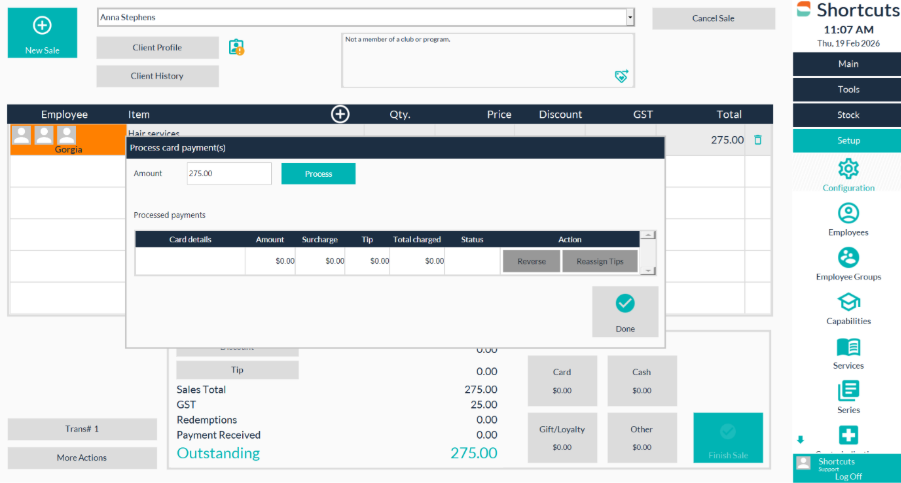Viewport: 901px width, 483px height.
Task: Click Done in the card payment dialog
Action: point(625,311)
